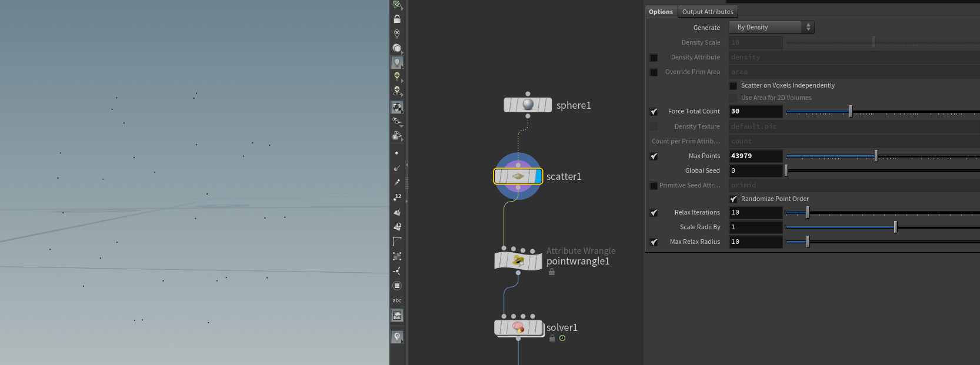Open the Generate By Density dropdown
The height and width of the screenshot is (365, 980).
pyautogui.click(x=771, y=27)
